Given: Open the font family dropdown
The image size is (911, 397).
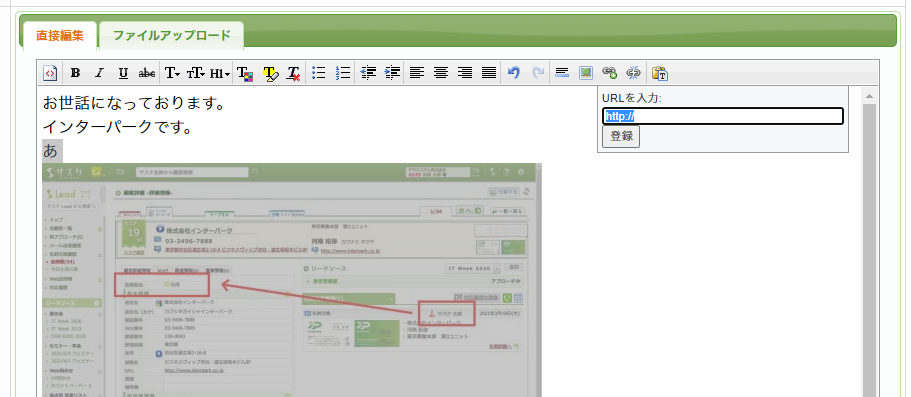Looking at the screenshot, I should tap(172, 73).
